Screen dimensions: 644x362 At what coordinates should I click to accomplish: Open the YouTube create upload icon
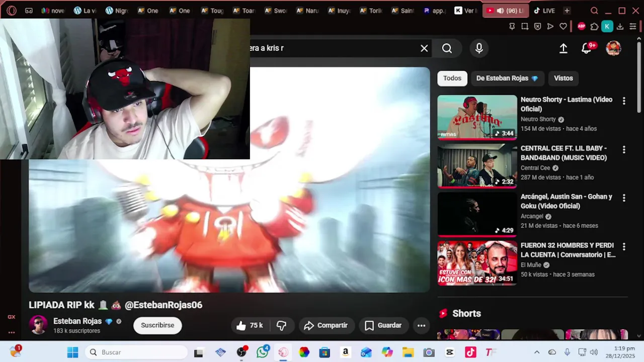pyautogui.click(x=563, y=48)
